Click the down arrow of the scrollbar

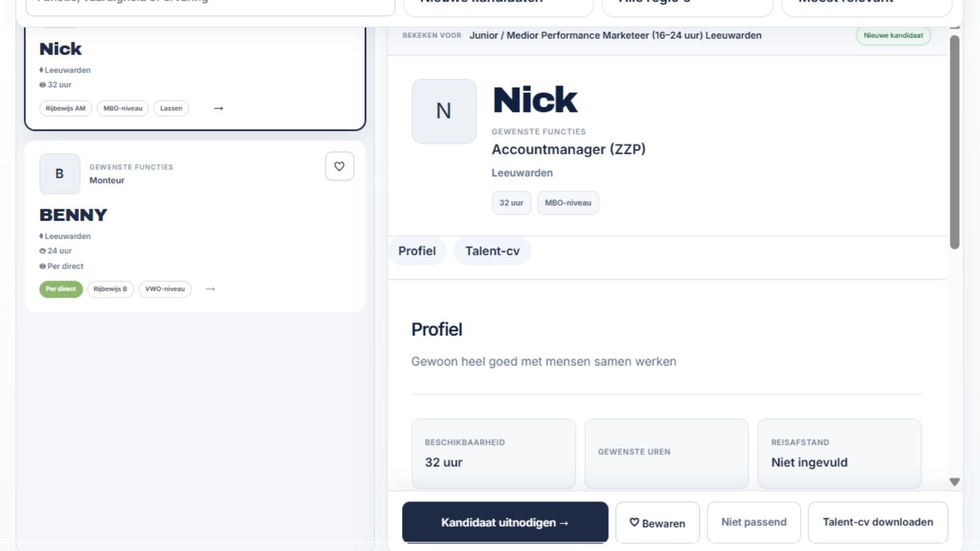(x=954, y=482)
